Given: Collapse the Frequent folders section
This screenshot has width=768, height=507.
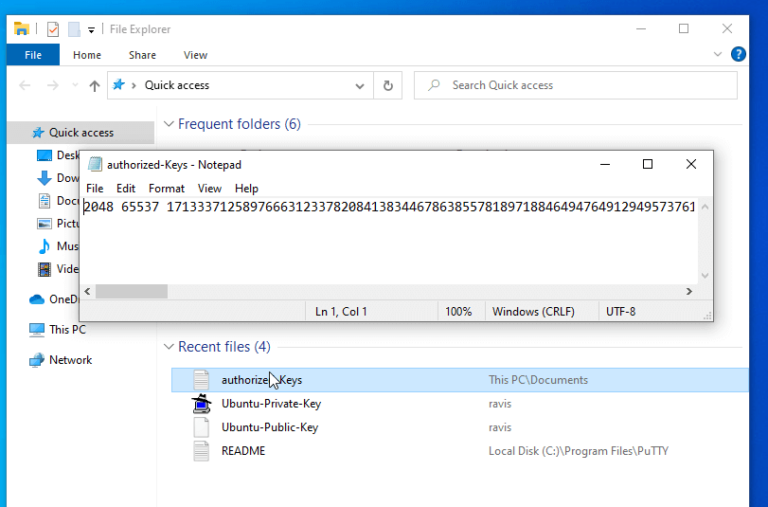Looking at the screenshot, I should click(167, 125).
